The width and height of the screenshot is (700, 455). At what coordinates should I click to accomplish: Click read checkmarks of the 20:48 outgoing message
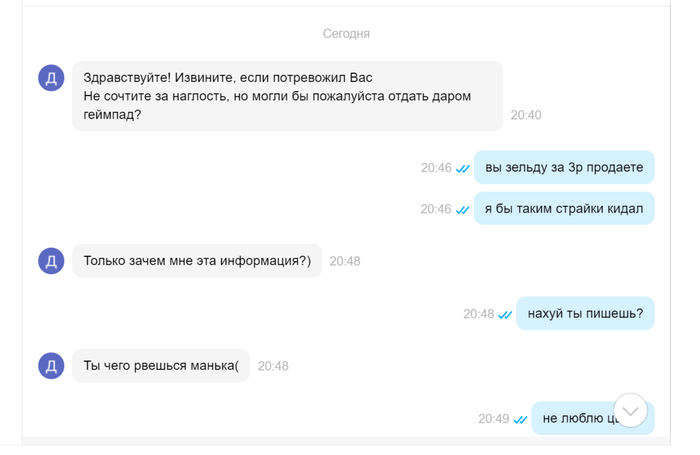(x=505, y=314)
